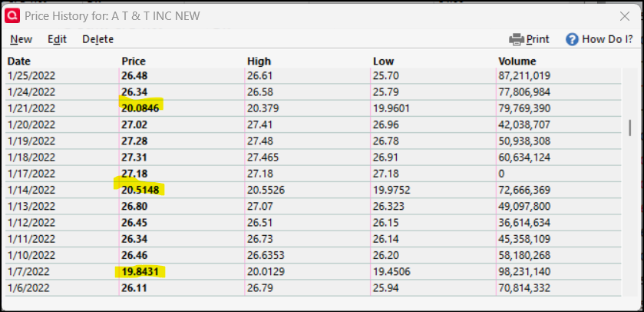
Task: Open How Do I? help link
Action: (x=607, y=39)
